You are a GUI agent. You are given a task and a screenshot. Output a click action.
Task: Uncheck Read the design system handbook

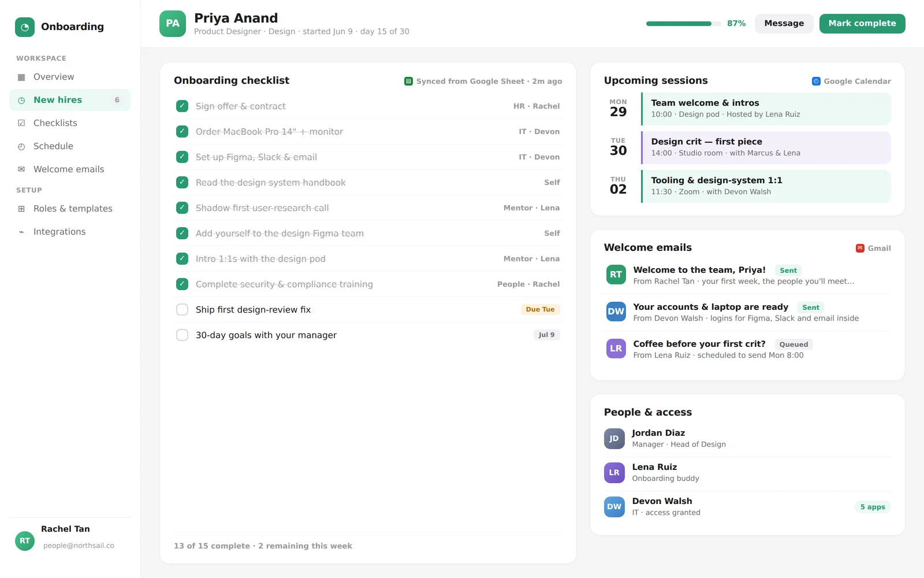(182, 183)
